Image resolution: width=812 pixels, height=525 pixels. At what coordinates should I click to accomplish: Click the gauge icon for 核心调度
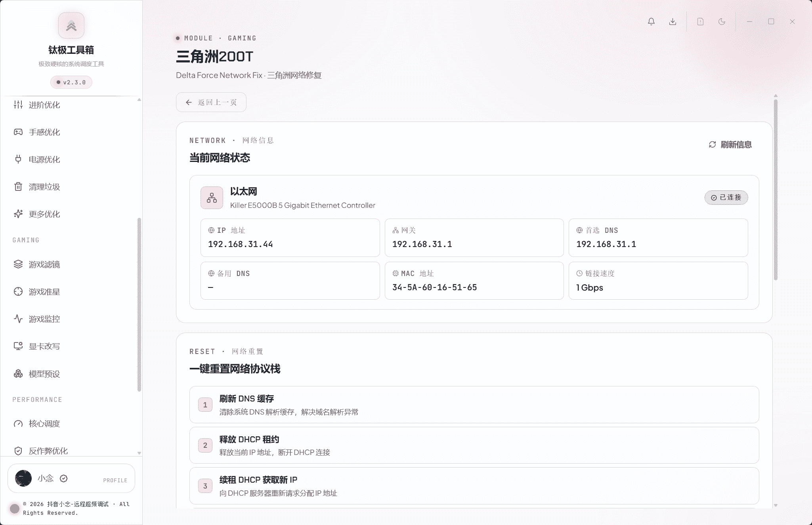(18, 424)
